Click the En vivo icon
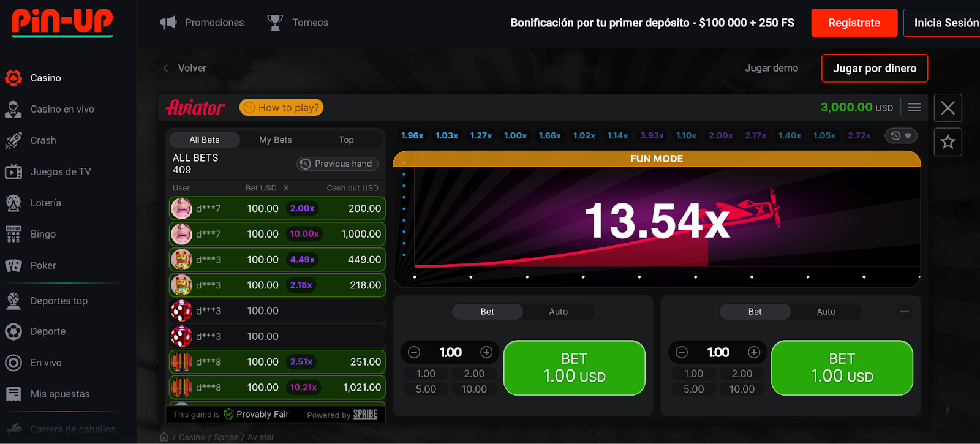 tap(13, 363)
